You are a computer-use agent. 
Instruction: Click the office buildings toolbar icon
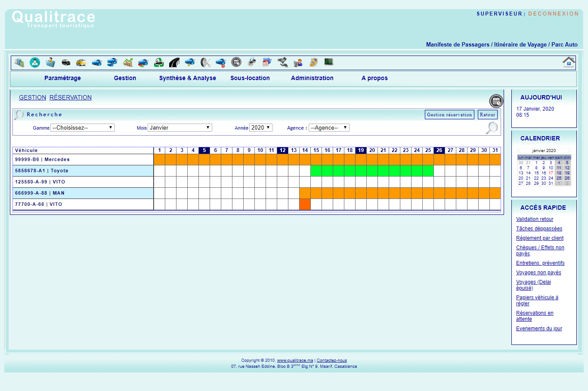(x=19, y=62)
